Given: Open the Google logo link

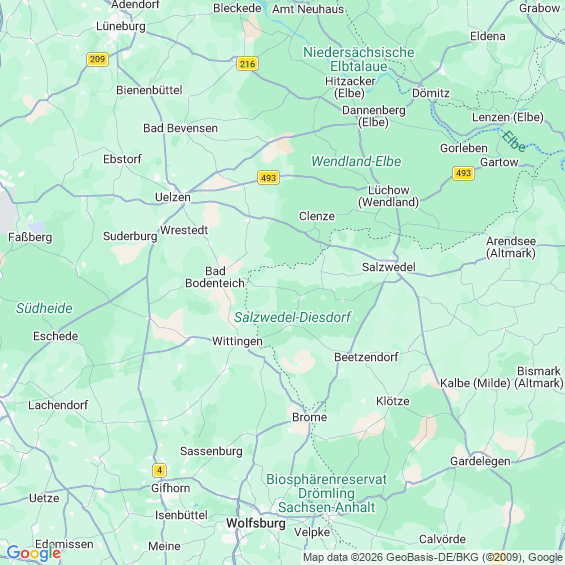Looking at the screenshot, I should click(x=34, y=553).
